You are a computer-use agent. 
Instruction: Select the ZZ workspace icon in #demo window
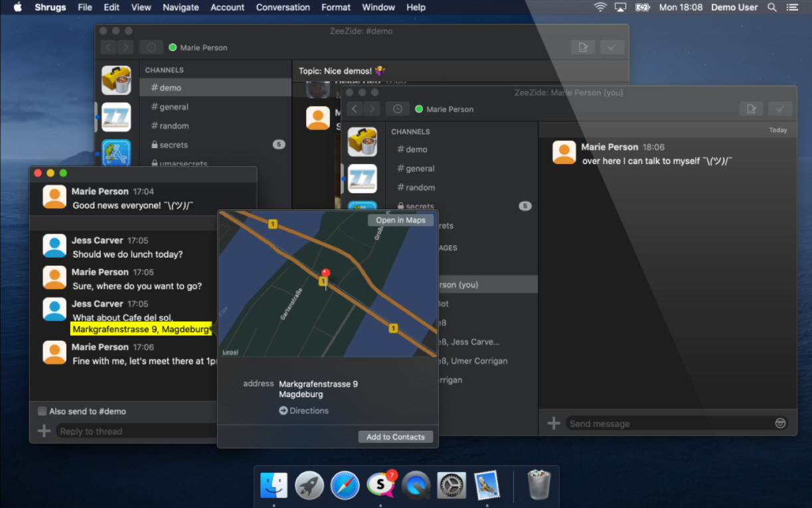coord(116,117)
